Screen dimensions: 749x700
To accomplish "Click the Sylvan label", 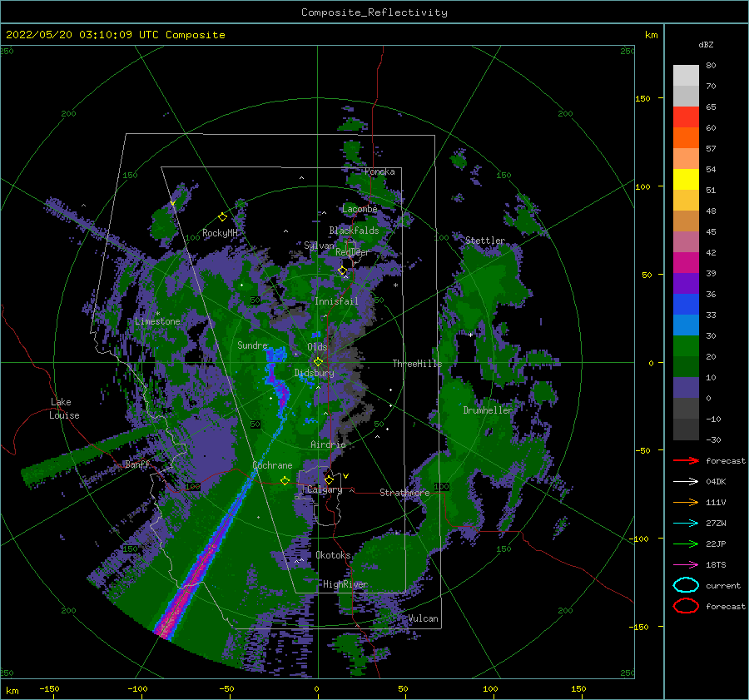I will pos(319,246).
